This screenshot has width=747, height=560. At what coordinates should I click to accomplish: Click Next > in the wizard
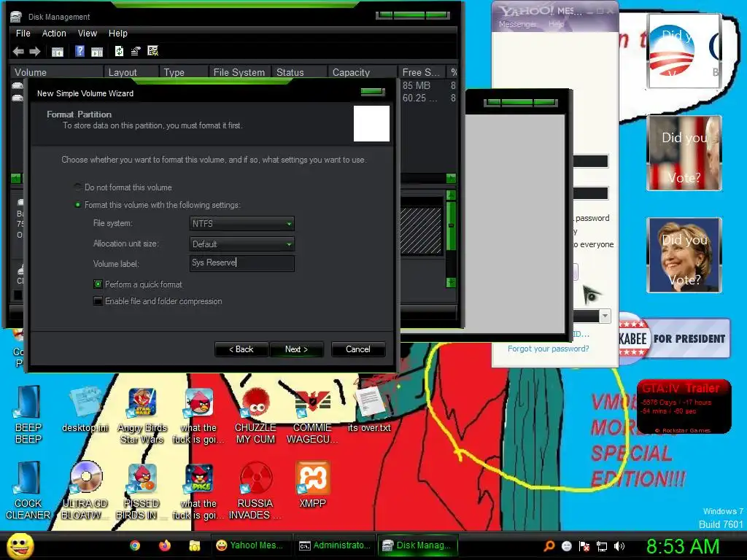(x=296, y=349)
